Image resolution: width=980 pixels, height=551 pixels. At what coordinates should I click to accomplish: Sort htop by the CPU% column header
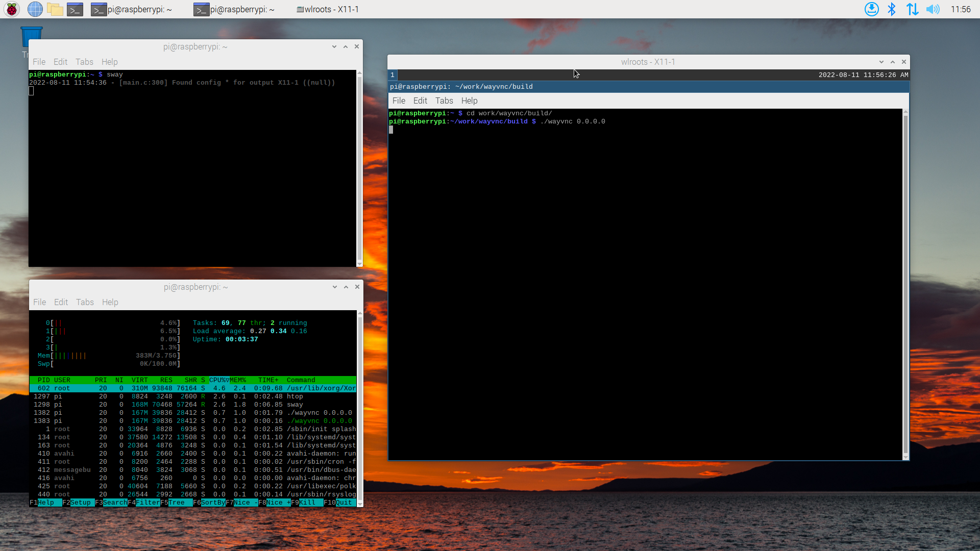pos(218,380)
